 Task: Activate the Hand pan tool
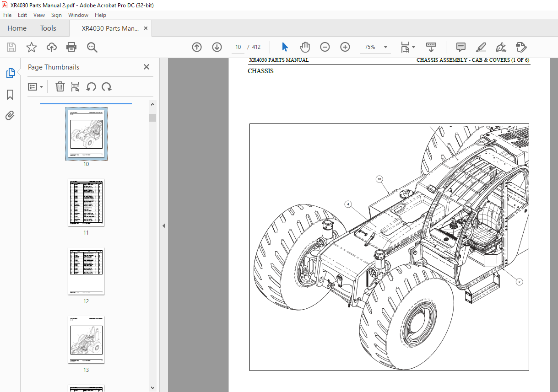pyautogui.click(x=305, y=47)
